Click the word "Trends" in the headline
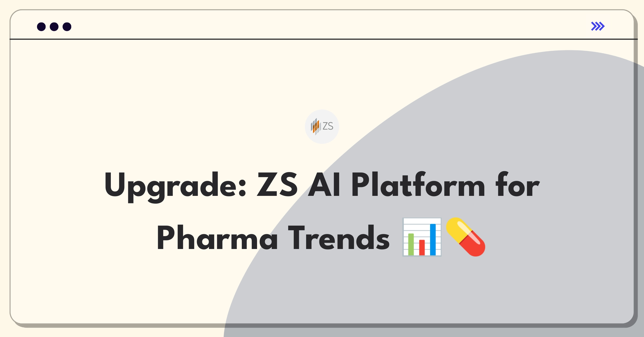Screen dimensions: 644x337 tap(339, 238)
